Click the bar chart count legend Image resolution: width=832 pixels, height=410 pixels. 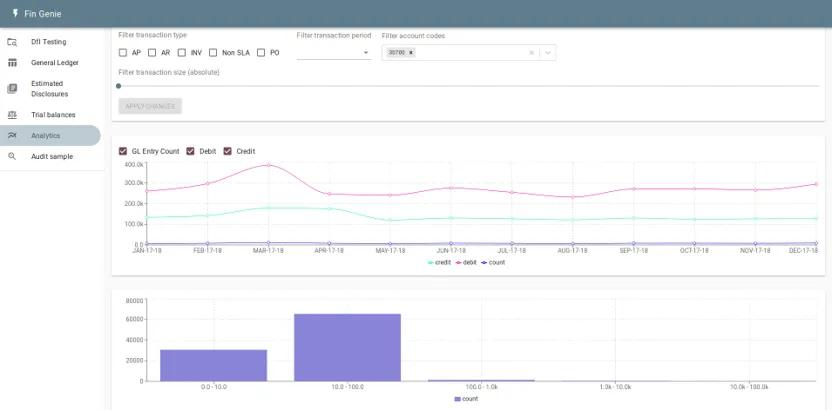pyautogui.click(x=467, y=399)
